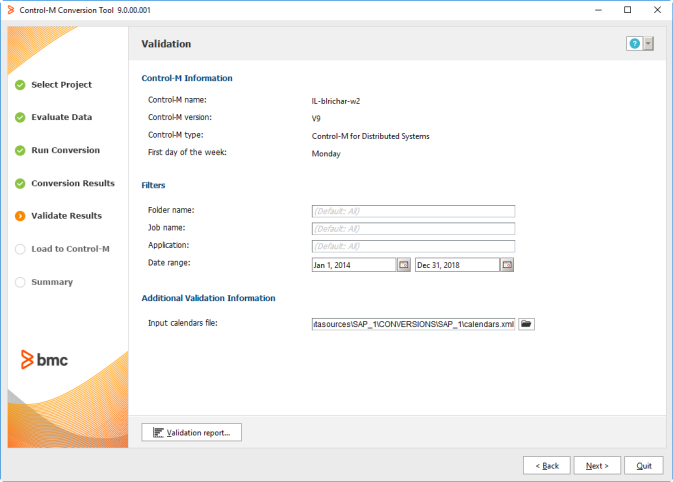Click green checkmark beside Run Conversion

point(20,151)
